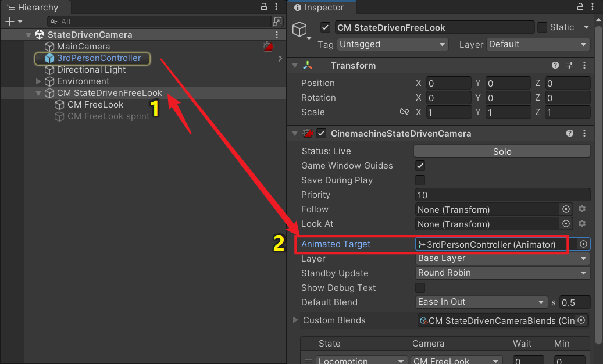Click the Hierarchy search field
The width and height of the screenshot is (603, 364).
pyautogui.click(x=159, y=22)
